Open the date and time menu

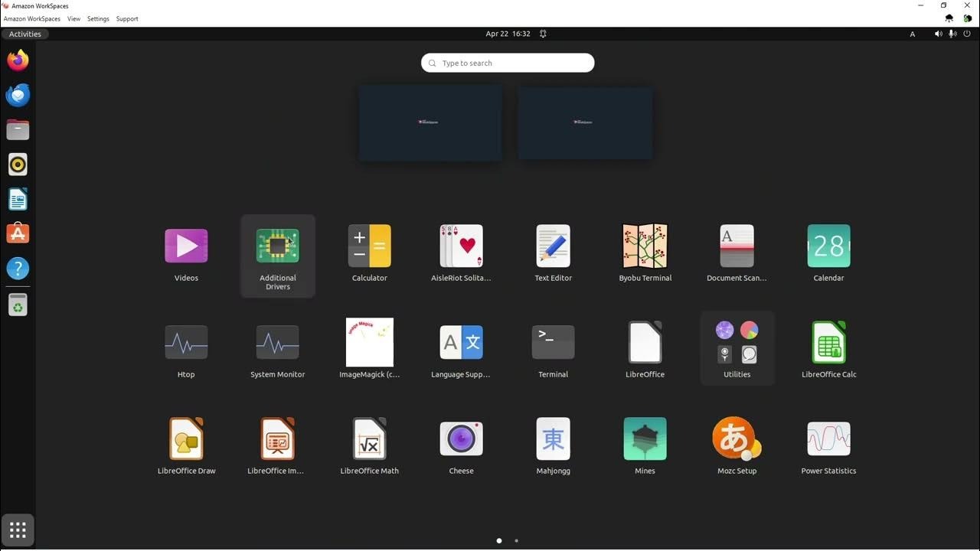coord(508,34)
